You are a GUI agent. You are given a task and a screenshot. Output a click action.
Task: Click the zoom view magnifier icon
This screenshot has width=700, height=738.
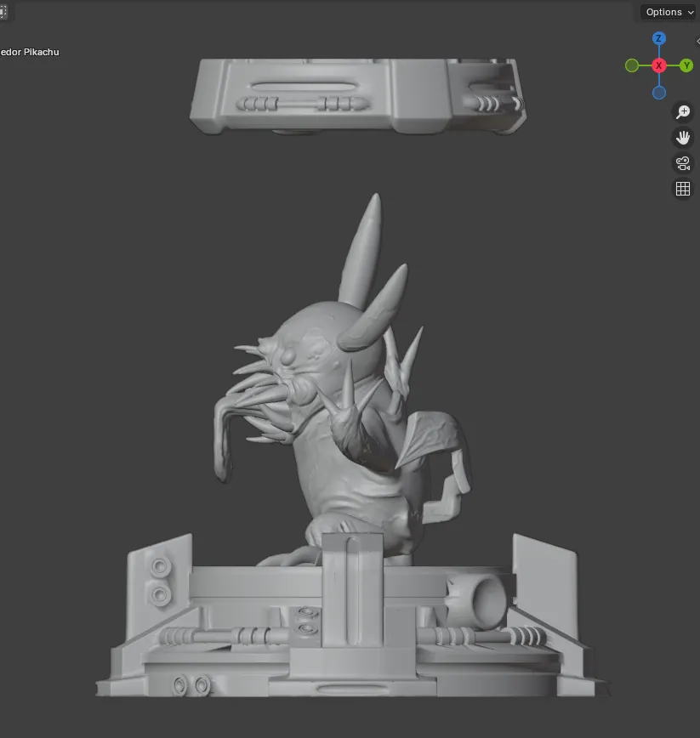683,112
